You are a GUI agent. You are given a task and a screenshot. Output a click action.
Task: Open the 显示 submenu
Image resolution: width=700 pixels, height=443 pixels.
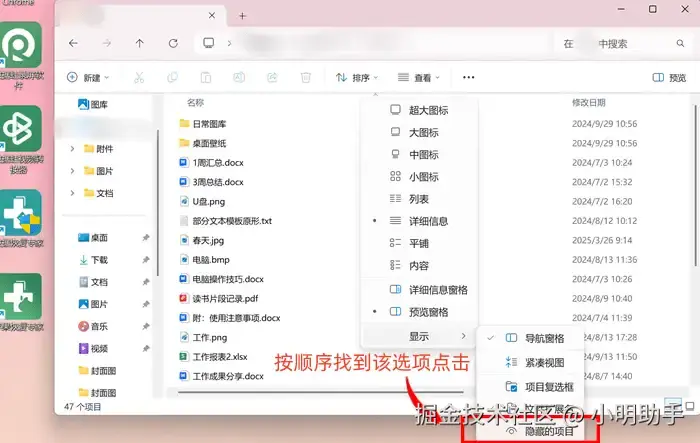419,336
